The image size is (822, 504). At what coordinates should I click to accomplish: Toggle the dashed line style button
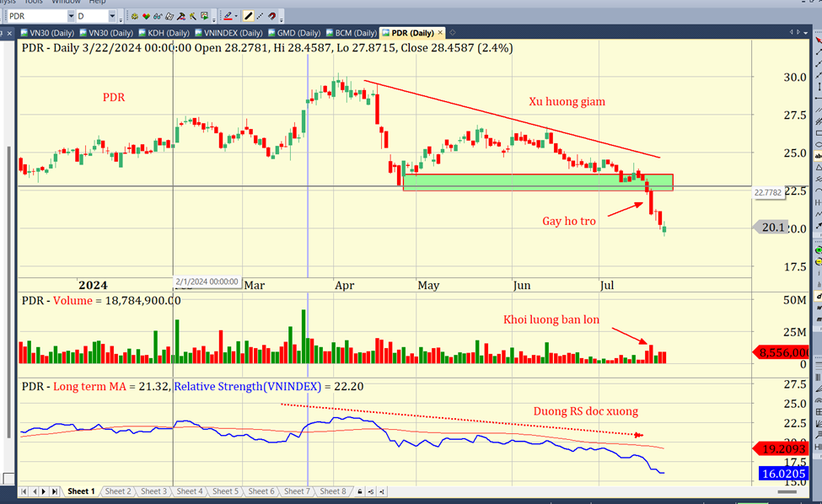tap(260, 16)
